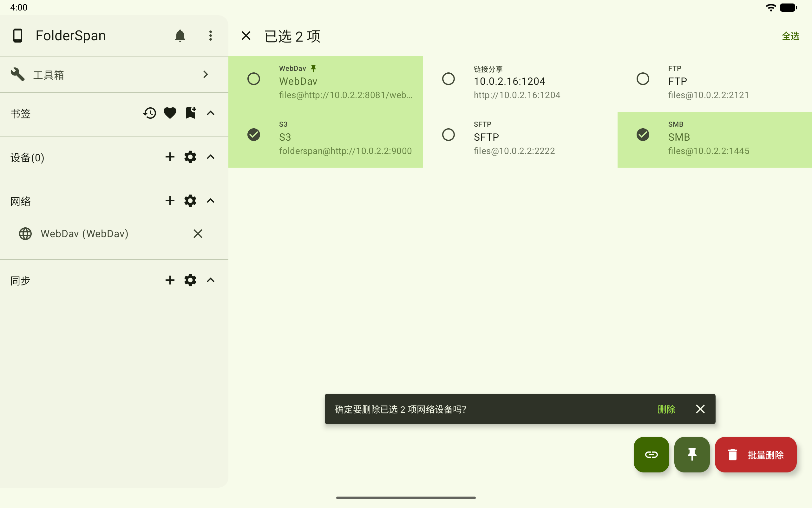The width and height of the screenshot is (812, 508).
Task: Open the three-dot overflow menu
Action: 210,36
